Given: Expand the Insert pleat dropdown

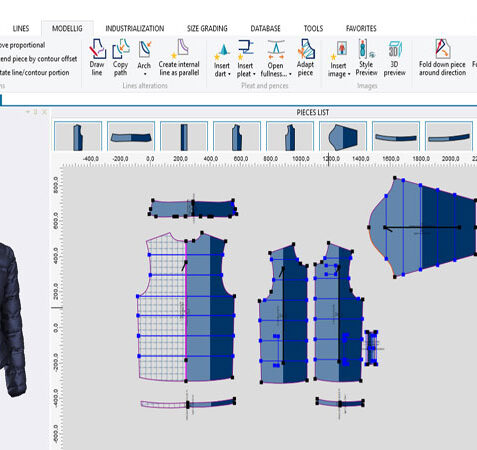Looking at the screenshot, I should pos(254,74).
